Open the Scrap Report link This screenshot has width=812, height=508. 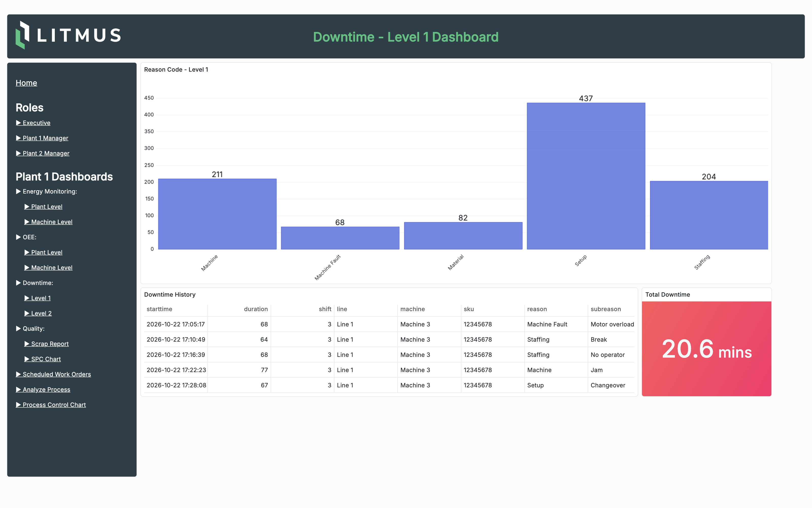pos(46,344)
